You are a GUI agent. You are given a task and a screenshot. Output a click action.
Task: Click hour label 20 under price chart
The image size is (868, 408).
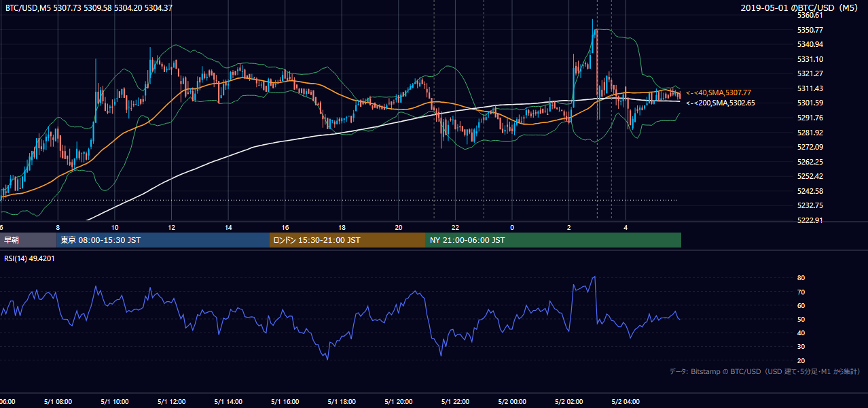(x=399, y=227)
